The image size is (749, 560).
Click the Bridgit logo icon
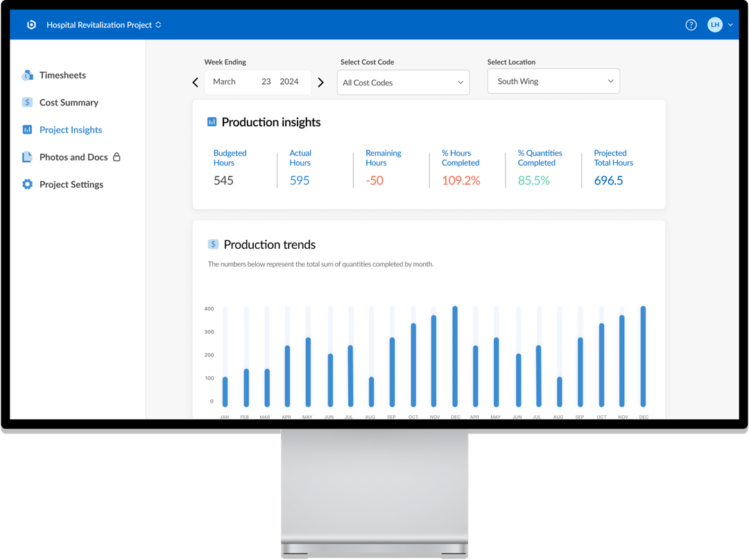coord(31,24)
